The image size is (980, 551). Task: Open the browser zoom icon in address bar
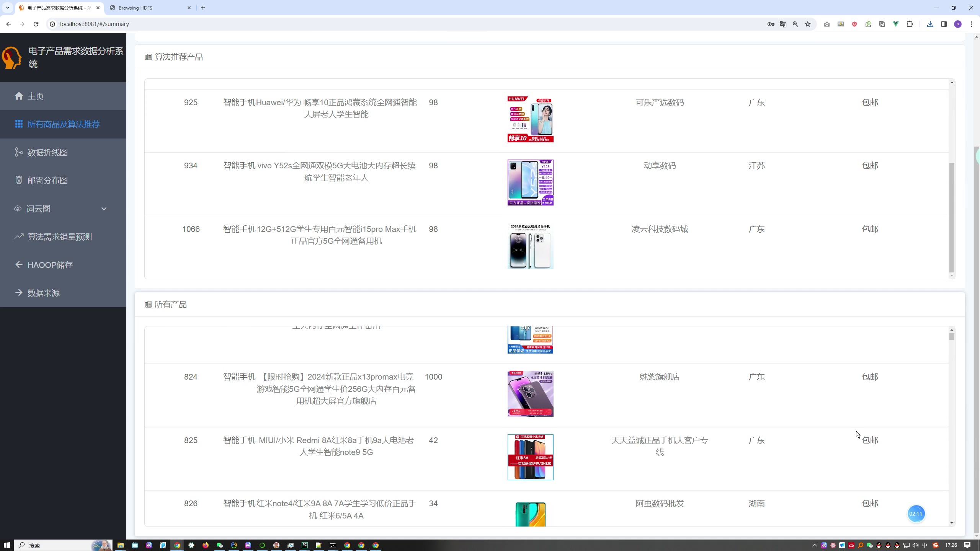(x=795, y=24)
